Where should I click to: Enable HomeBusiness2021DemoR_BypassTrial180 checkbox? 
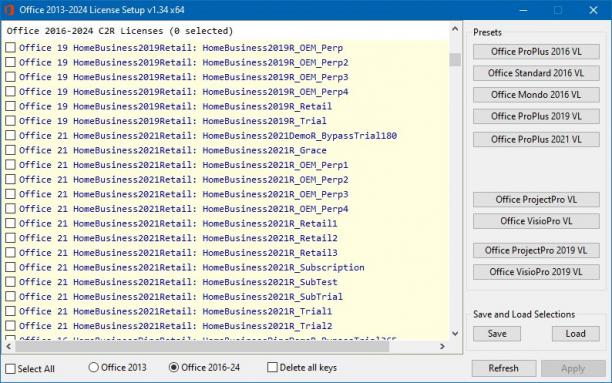point(11,135)
